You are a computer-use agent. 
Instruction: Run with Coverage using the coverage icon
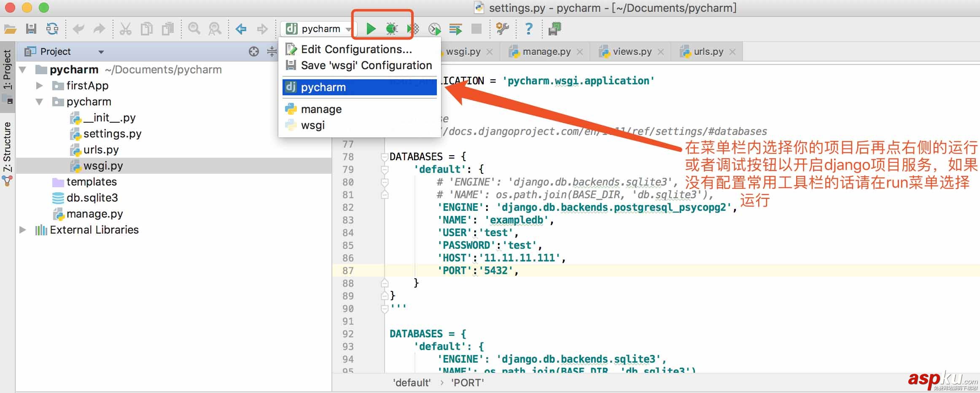point(412,29)
